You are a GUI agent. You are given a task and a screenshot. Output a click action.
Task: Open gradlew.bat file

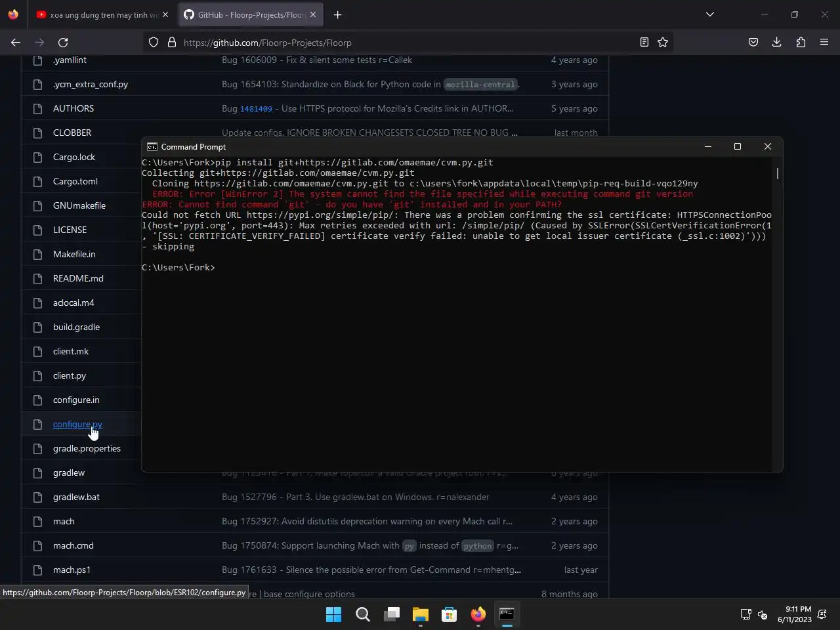76,497
